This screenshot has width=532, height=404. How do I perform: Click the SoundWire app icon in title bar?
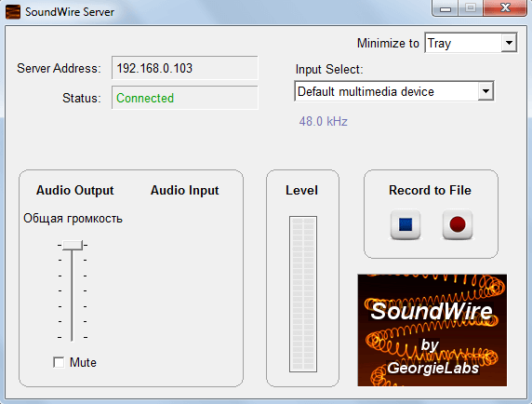[13, 12]
